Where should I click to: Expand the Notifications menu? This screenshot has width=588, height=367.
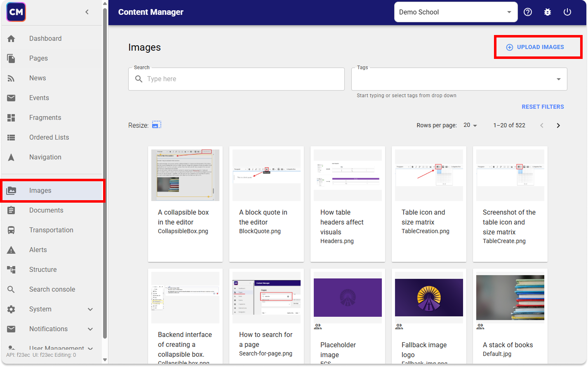(90, 329)
